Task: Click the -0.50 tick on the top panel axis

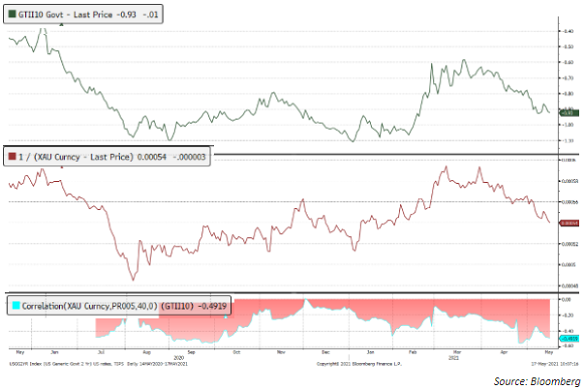Action: pos(569,47)
